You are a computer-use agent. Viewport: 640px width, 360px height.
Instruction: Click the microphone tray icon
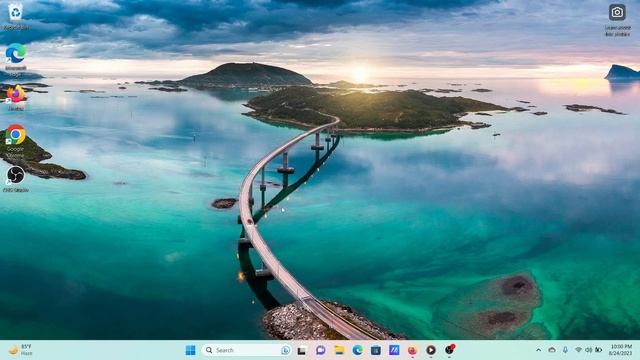(x=565, y=350)
